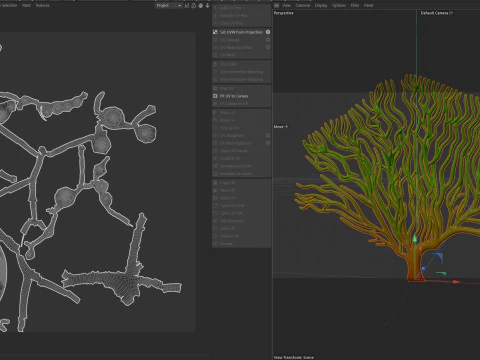Open Set UVW from Projection options gear
The height and width of the screenshot is (360, 480).
[268, 32]
